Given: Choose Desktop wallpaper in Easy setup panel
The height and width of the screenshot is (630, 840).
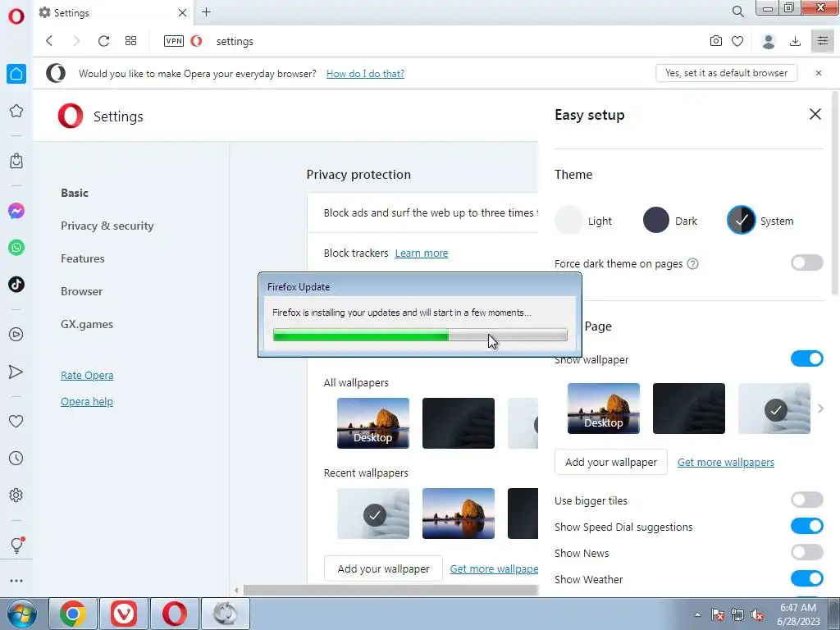Looking at the screenshot, I should (604, 409).
